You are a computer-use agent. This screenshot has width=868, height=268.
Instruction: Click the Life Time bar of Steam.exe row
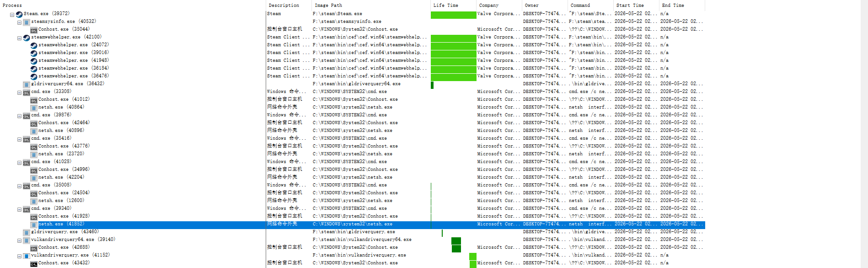coord(453,15)
